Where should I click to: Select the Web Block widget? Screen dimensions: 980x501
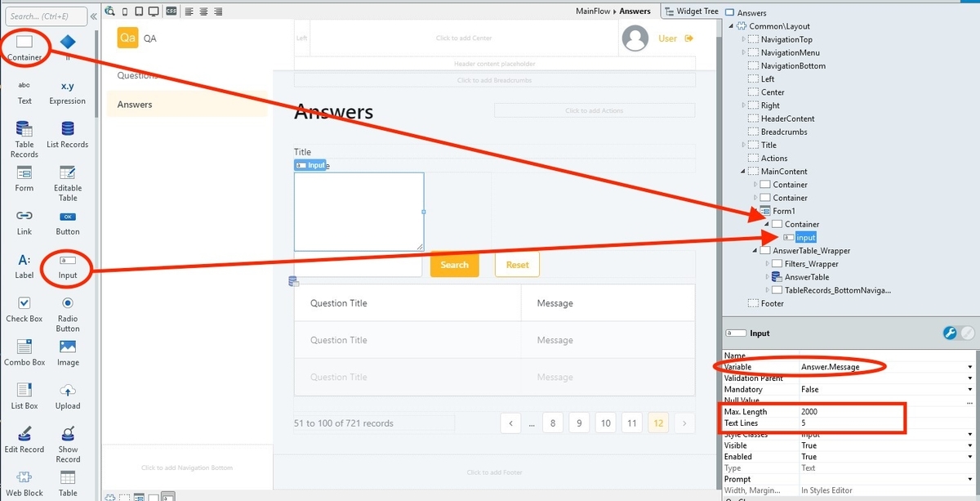tap(24, 483)
